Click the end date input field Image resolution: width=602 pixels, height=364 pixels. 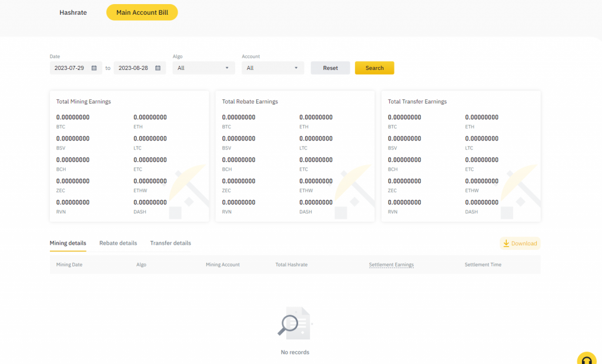[134, 68]
